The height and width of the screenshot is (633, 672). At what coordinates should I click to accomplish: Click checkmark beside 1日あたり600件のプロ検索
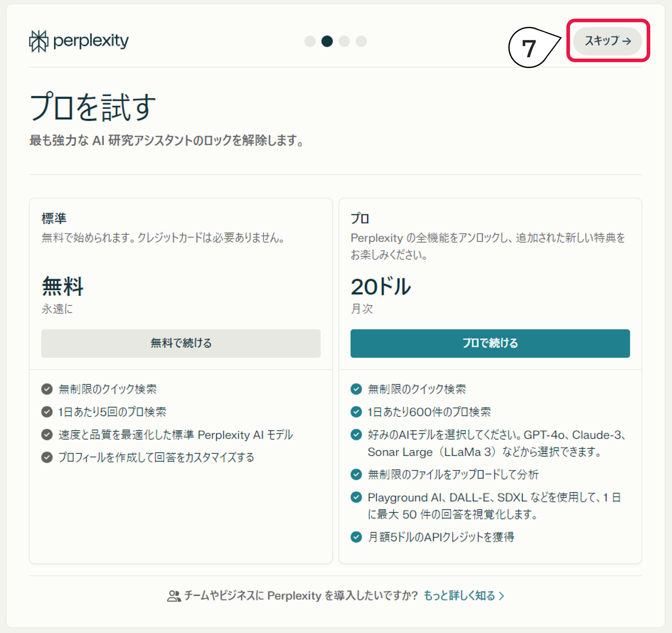[356, 412]
